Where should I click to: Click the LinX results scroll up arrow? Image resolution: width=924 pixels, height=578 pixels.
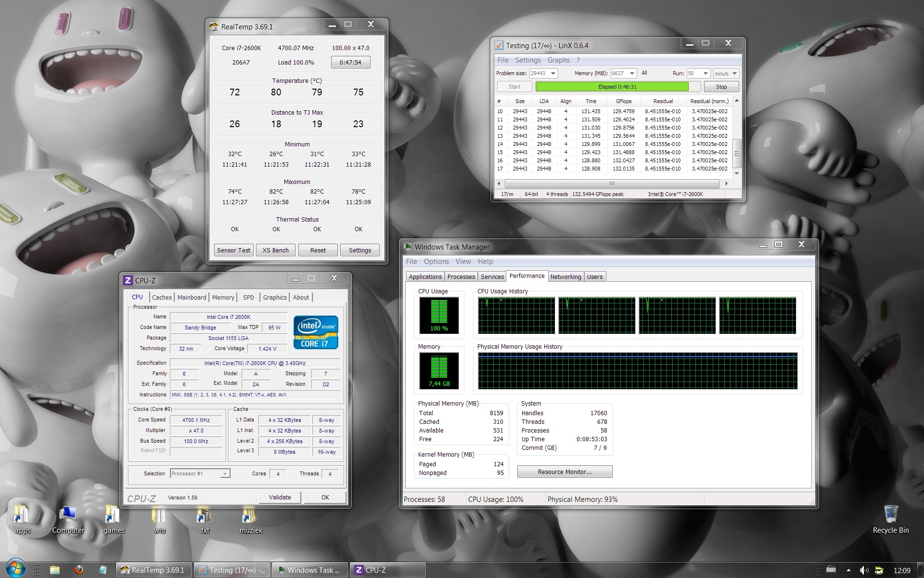[x=736, y=101]
